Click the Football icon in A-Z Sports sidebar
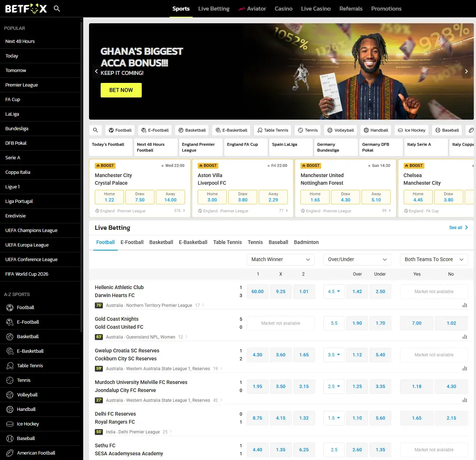Screen dimensions: 476x460 (10, 308)
